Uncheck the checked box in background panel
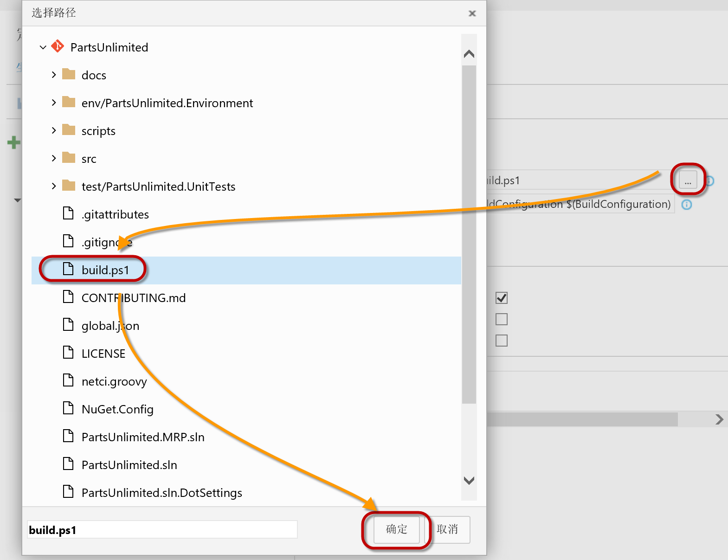 [502, 298]
